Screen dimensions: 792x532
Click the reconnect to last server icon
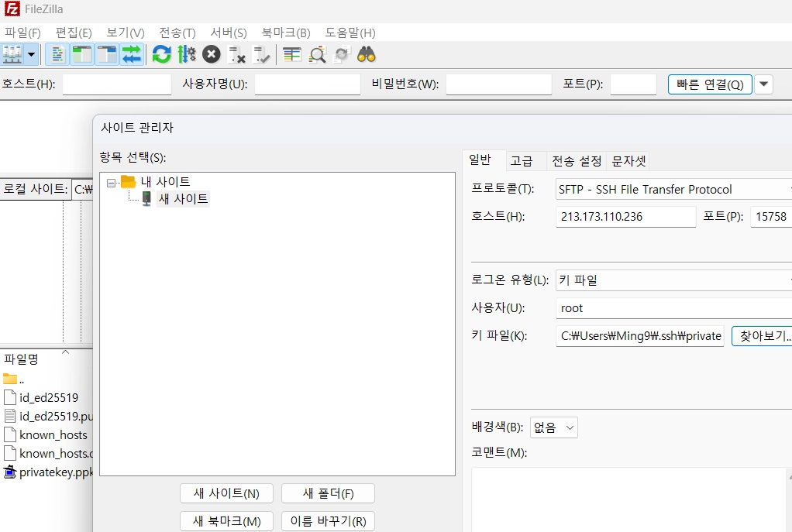pos(261,54)
